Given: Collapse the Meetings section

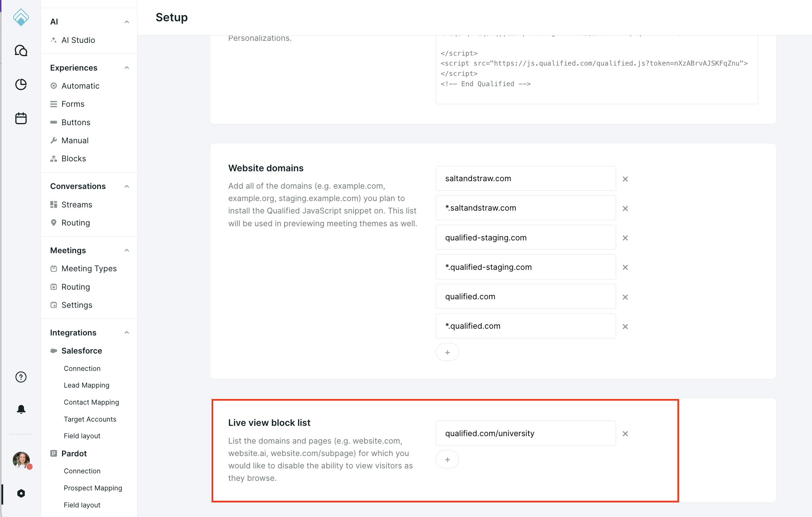Looking at the screenshot, I should (126, 250).
